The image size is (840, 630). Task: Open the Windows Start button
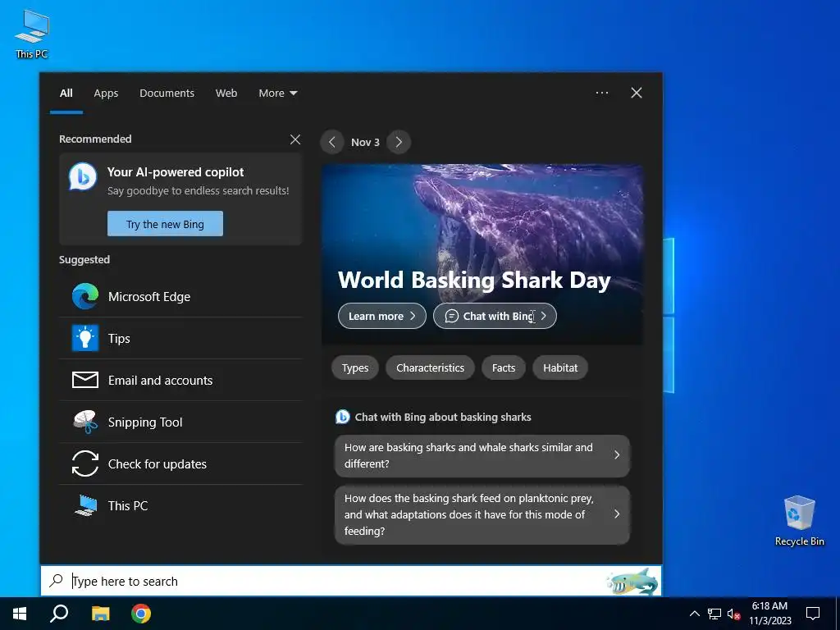[x=20, y=614]
